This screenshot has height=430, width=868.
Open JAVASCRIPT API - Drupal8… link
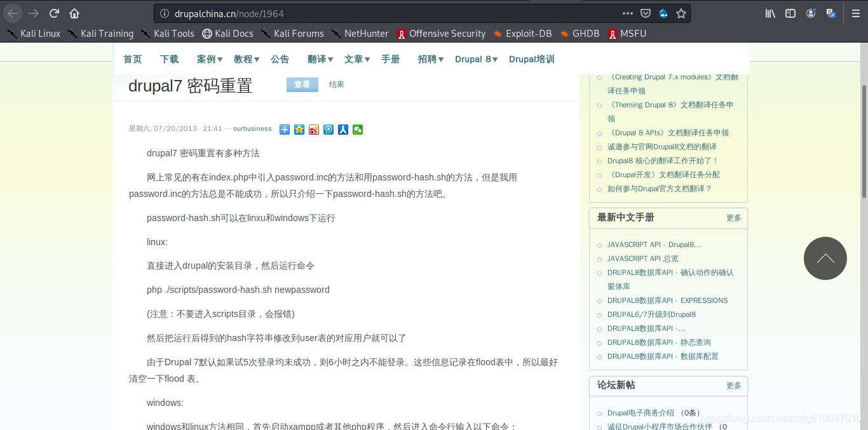[x=654, y=245]
